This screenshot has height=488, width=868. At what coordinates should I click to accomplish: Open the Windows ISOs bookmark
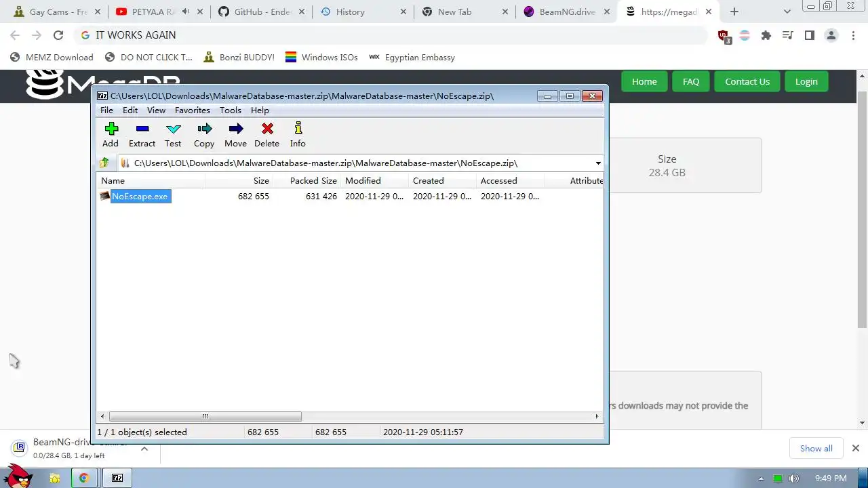coord(321,57)
